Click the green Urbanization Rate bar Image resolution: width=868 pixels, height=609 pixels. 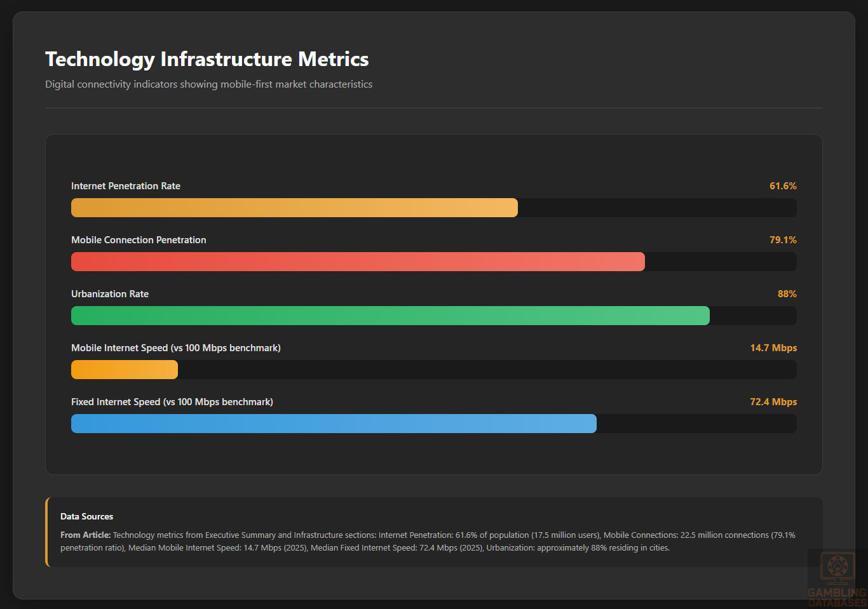390,316
